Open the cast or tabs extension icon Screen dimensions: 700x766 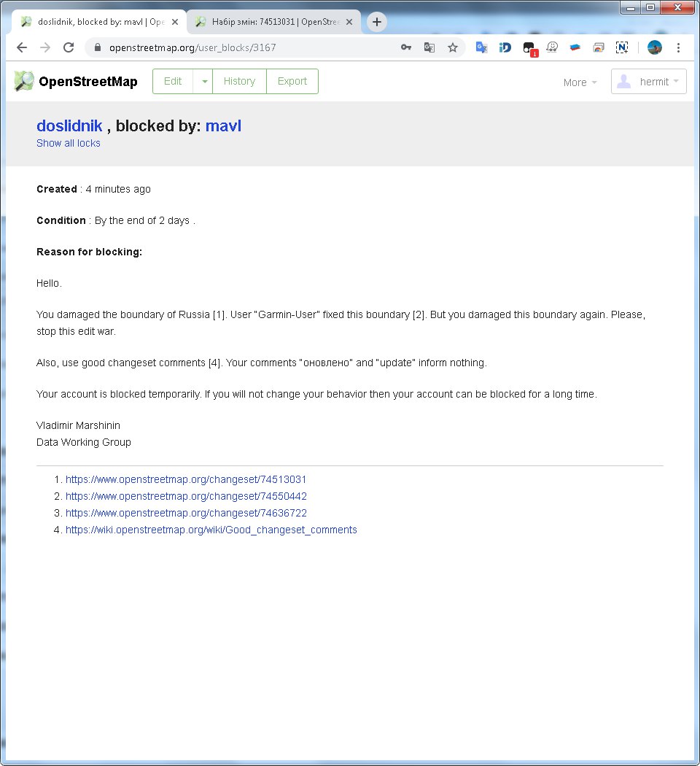pyautogui.click(x=599, y=47)
